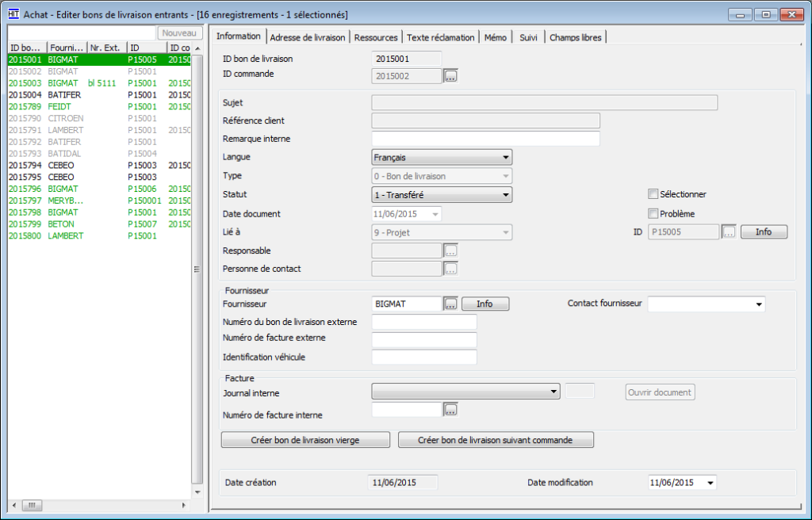Open the lookup button beside Fournisseur BIGMAT
This screenshot has width=812, height=520.
(x=450, y=304)
